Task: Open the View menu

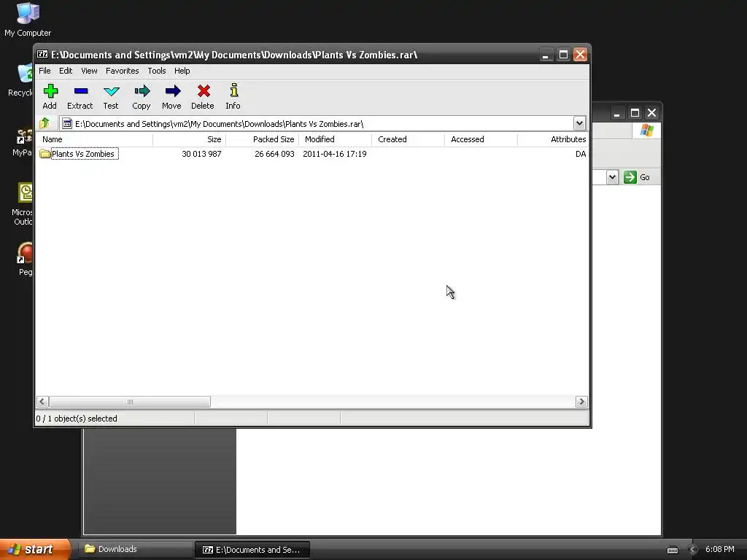Action: click(89, 71)
